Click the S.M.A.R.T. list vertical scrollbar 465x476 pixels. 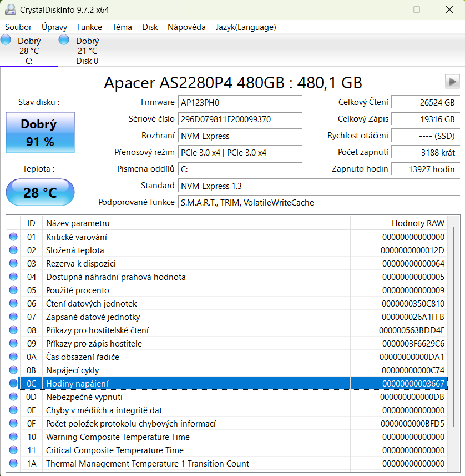click(455, 333)
